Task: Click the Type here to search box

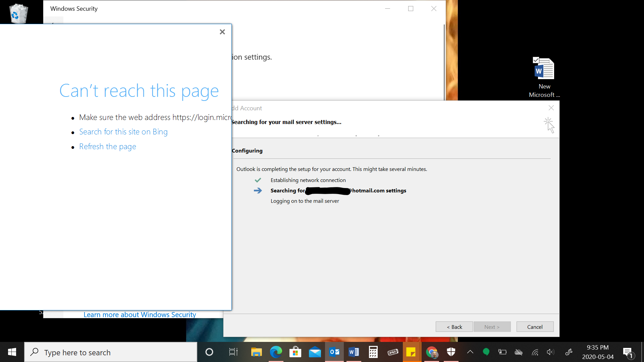Action: pos(111,352)
